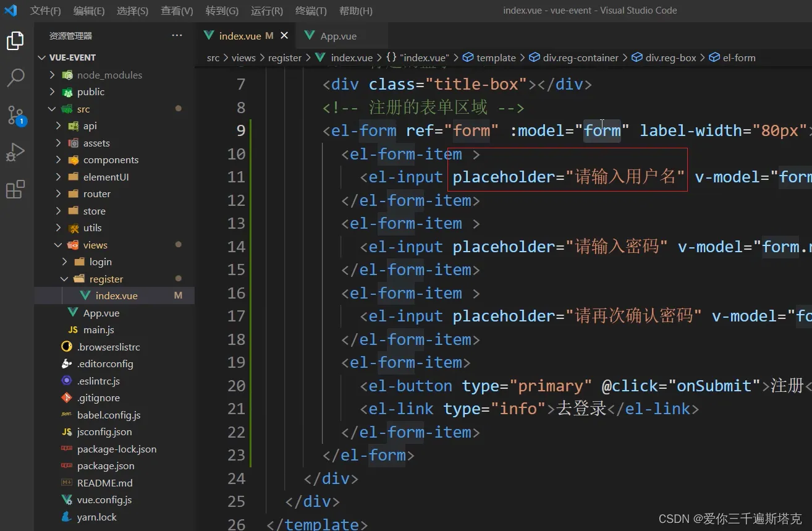Open the 文件(F) menu

(x=45, y=11)
